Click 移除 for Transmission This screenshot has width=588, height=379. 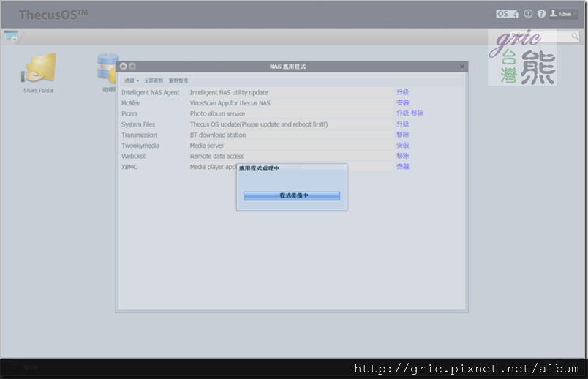tap(403, 135)
